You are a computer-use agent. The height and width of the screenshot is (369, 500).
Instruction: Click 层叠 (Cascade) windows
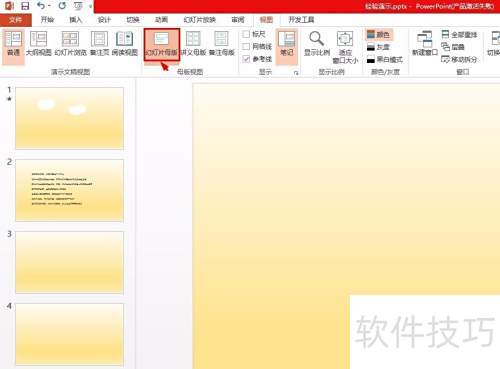coord(453,47)
